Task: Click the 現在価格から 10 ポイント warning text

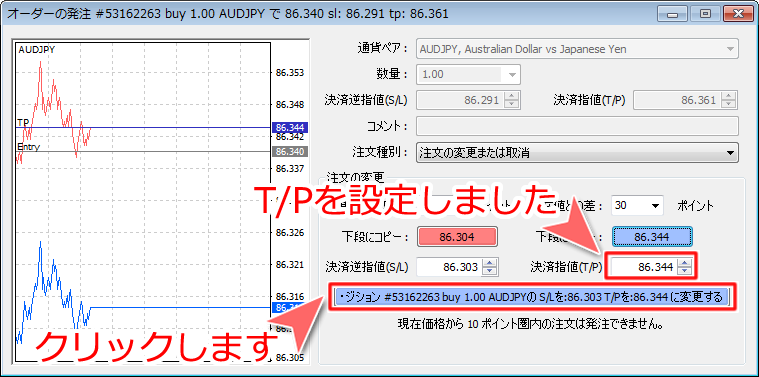Action: [x=530, y=324]
